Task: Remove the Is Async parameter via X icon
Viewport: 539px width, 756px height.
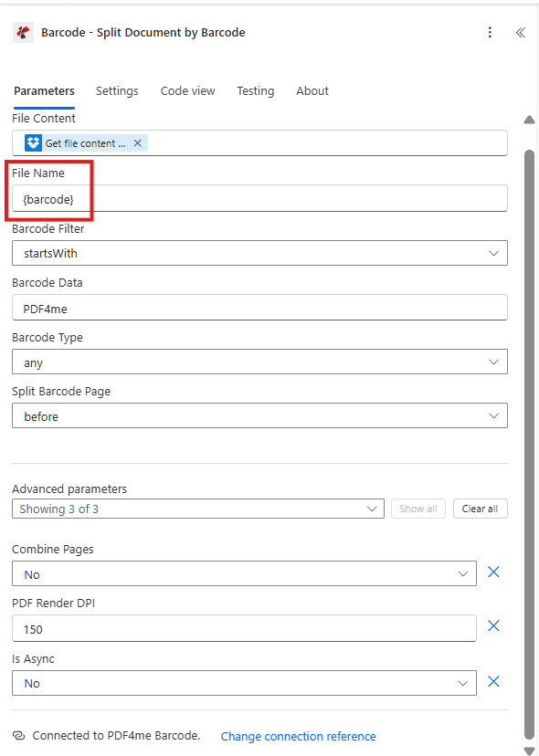Action: click(493, 681)
